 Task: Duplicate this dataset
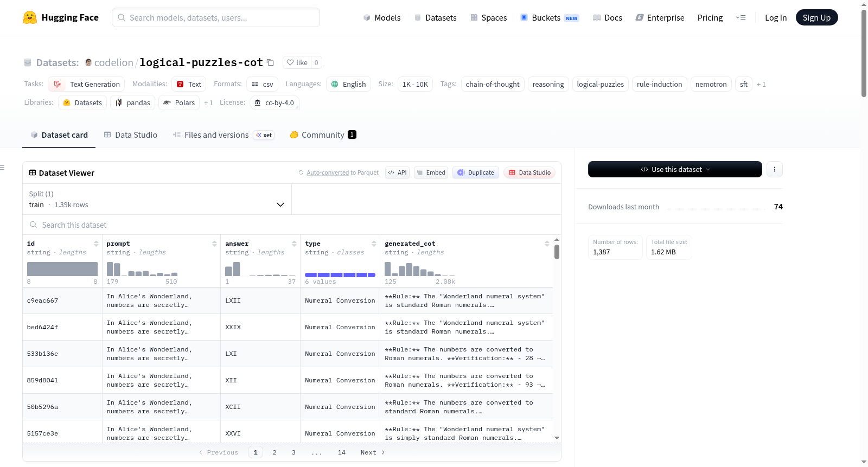pyautogui.click(x=475, y=172)
